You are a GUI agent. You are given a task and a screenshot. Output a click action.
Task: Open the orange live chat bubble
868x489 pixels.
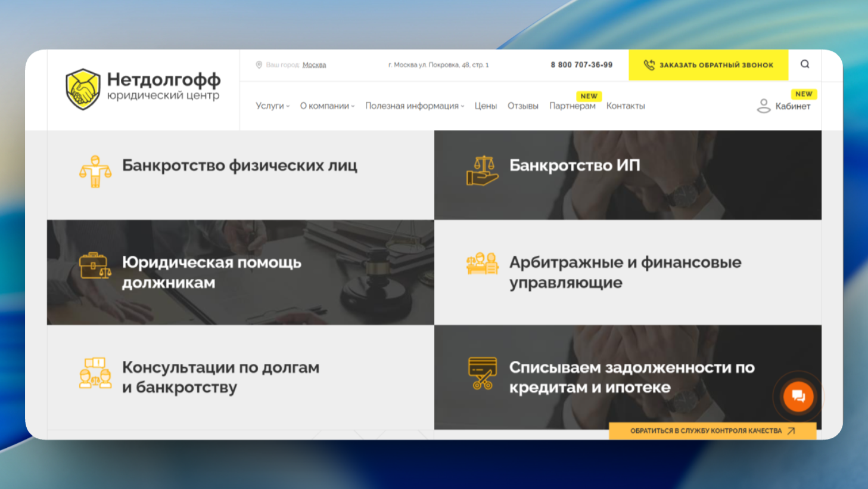click(x=798, y=396)
